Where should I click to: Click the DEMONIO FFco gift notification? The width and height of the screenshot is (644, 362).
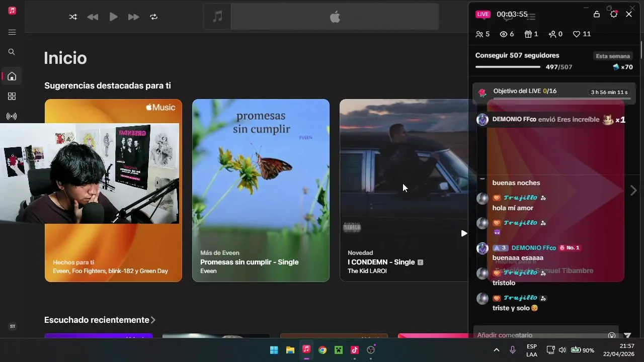(x=551, y=120)
